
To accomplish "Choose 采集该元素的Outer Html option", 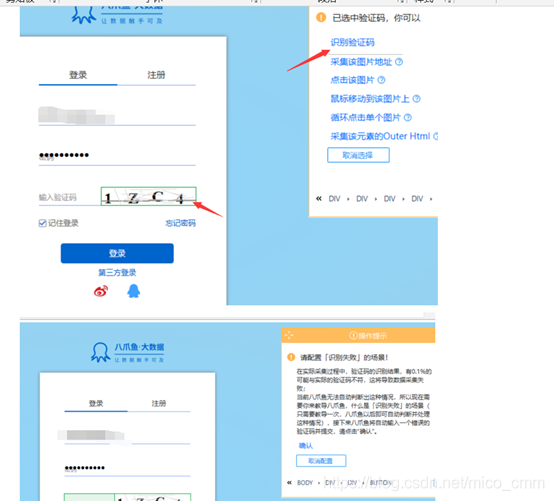I will [x=380, y=136].
